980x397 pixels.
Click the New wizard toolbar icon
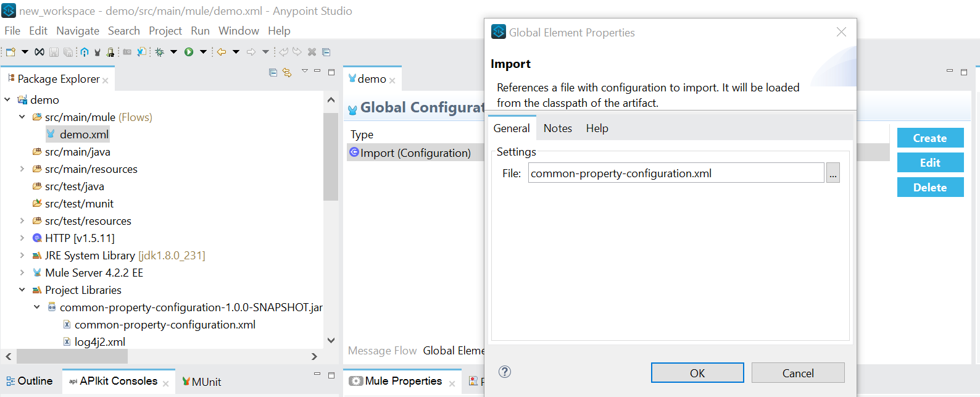(10, 52)
